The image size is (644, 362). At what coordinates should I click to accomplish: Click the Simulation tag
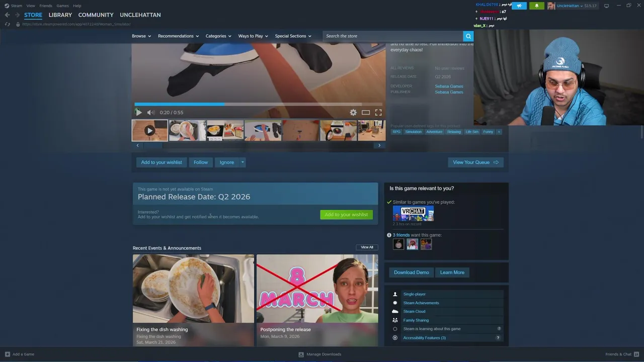coord(413,132)
